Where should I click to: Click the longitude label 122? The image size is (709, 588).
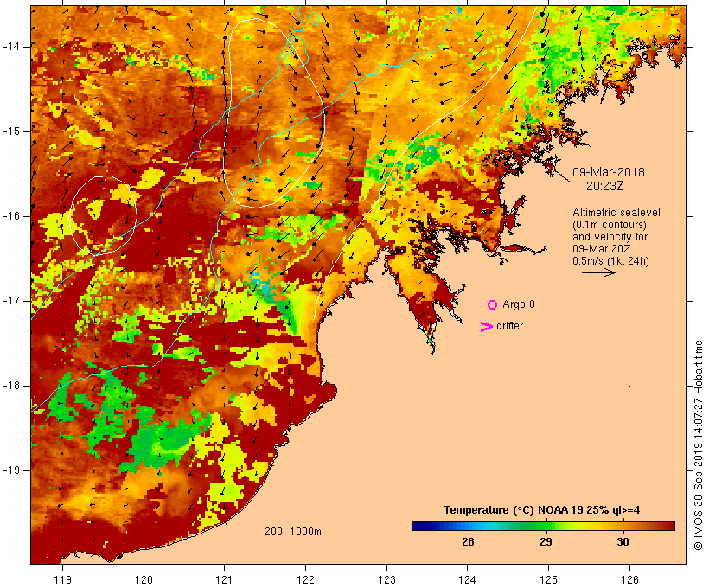click(306, 579)
